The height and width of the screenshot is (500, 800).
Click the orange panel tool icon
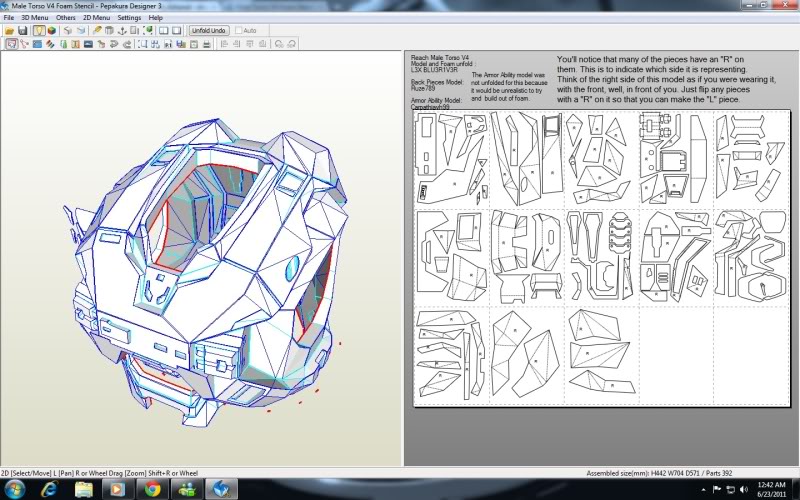(x=76, y=44)
